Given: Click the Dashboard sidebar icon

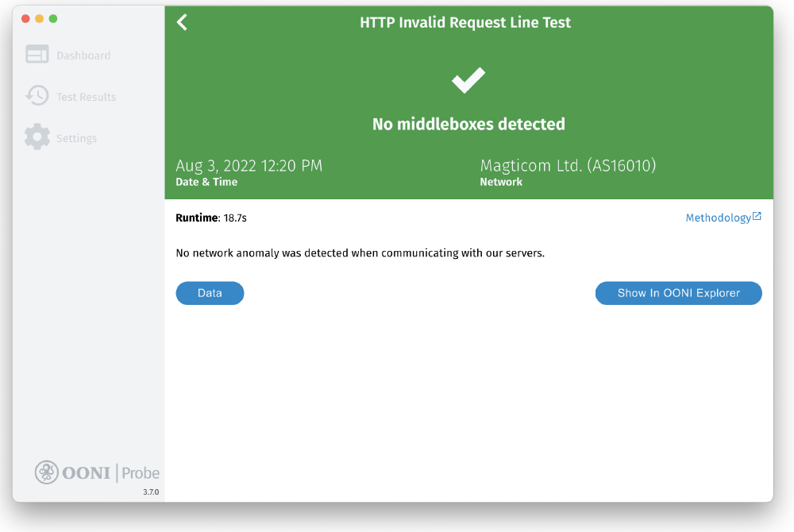Looking at the screenshot, I should 37,54.
